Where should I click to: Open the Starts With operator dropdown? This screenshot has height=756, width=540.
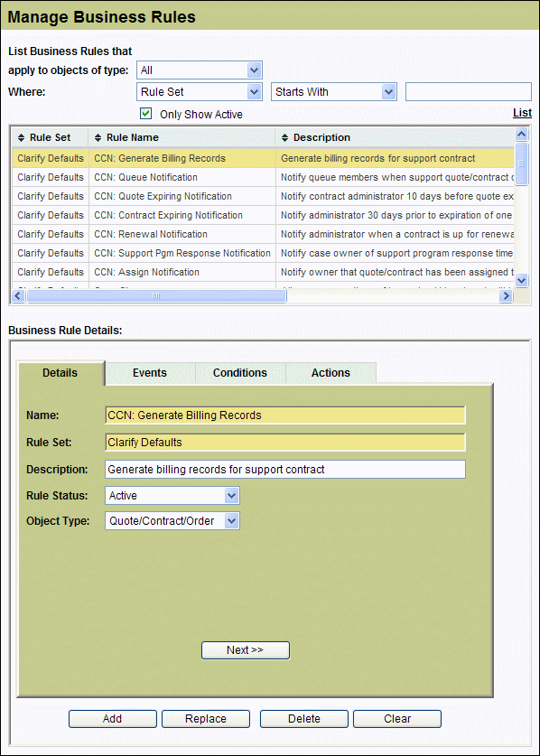[x=334, y=91]
